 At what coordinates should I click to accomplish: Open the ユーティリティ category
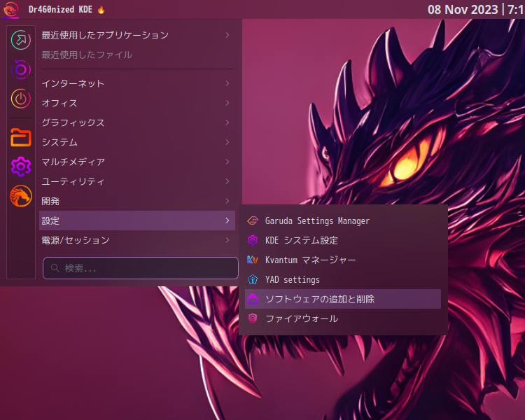pos(137,181)
